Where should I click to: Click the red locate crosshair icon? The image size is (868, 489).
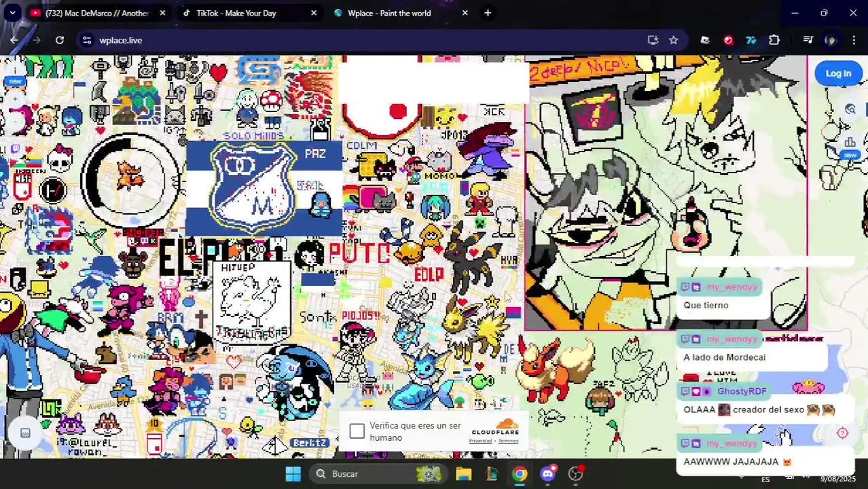pyautogui.click(x=842, y=433)
